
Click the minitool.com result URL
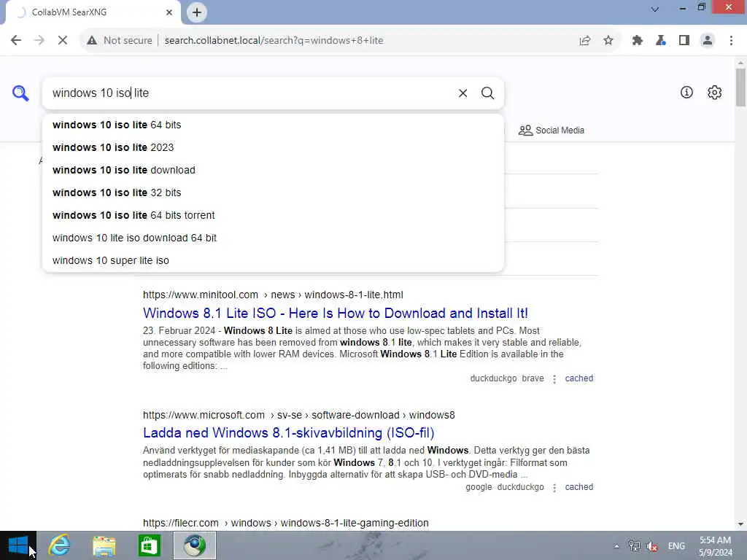(x=273, y=295)
